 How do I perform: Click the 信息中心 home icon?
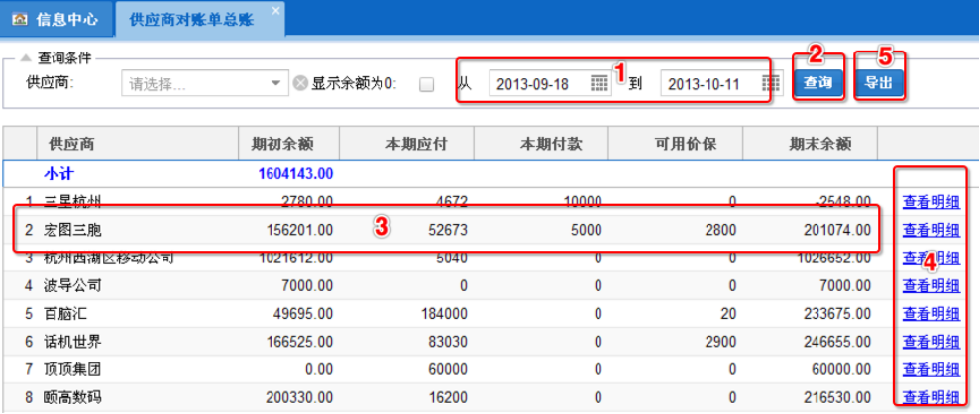click(19, 19)
